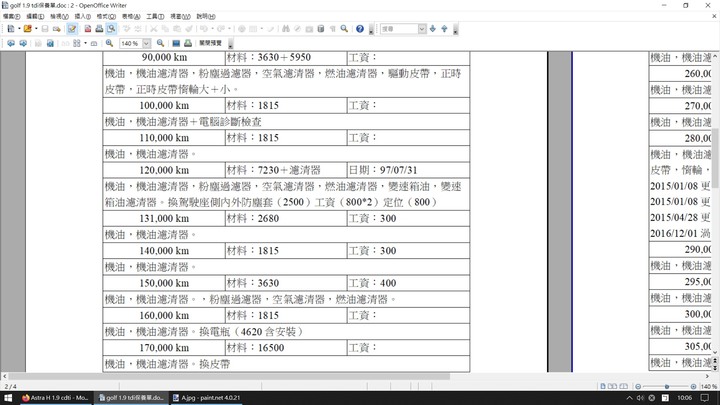
Task: Click the 120,000 km table cell
Action: pyautogui.click(x=164, y=170)
